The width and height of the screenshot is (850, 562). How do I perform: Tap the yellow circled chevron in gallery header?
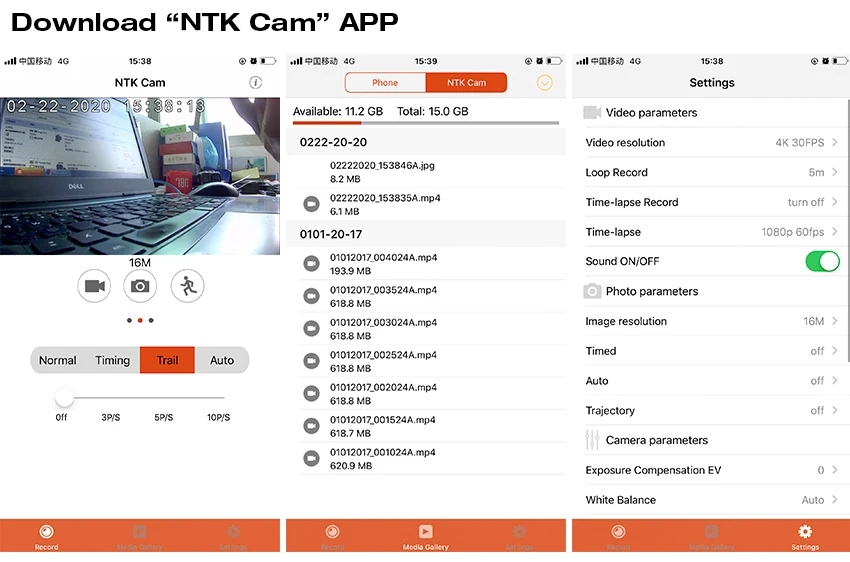[545, 82]
